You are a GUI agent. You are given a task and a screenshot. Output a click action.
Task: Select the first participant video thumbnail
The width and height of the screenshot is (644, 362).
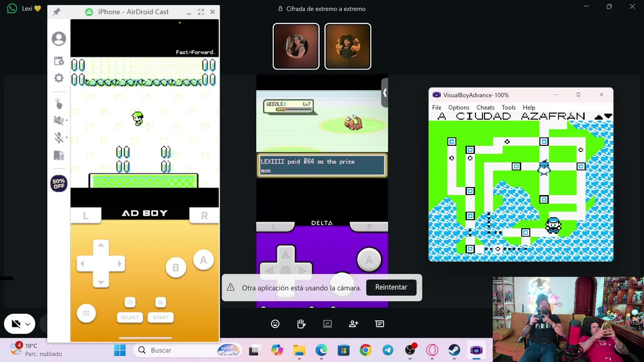[296, 46]
